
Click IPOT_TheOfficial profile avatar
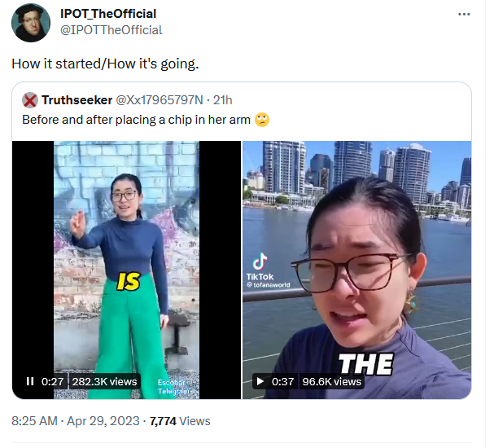tap(31, 23)
